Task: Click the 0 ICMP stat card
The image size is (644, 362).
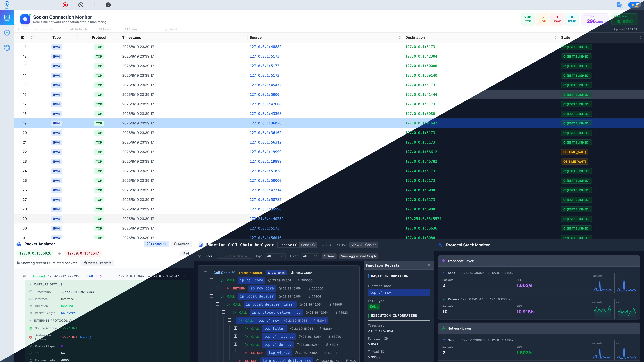Action: point(572,19)
